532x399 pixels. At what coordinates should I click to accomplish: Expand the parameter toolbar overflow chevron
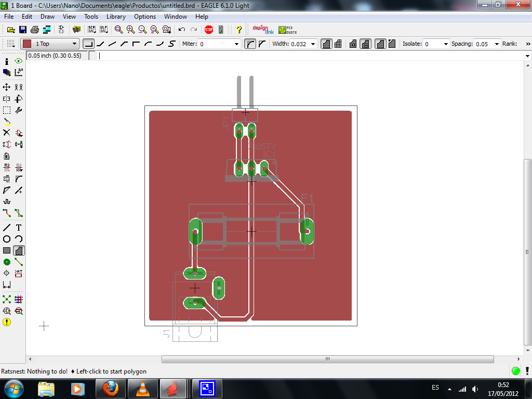528,44
